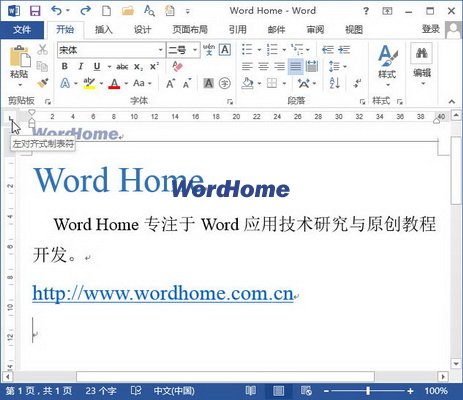The height and width of the screenshot is (400, 463).
Task: Open font color dropdown arrow
Action: [x=126, y=83]
